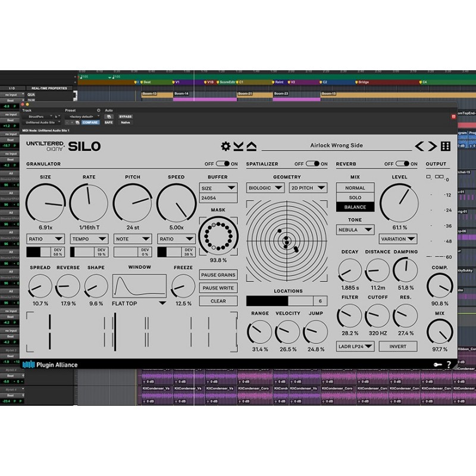
Task: Select stereo output channel icon
Action: 439,177
